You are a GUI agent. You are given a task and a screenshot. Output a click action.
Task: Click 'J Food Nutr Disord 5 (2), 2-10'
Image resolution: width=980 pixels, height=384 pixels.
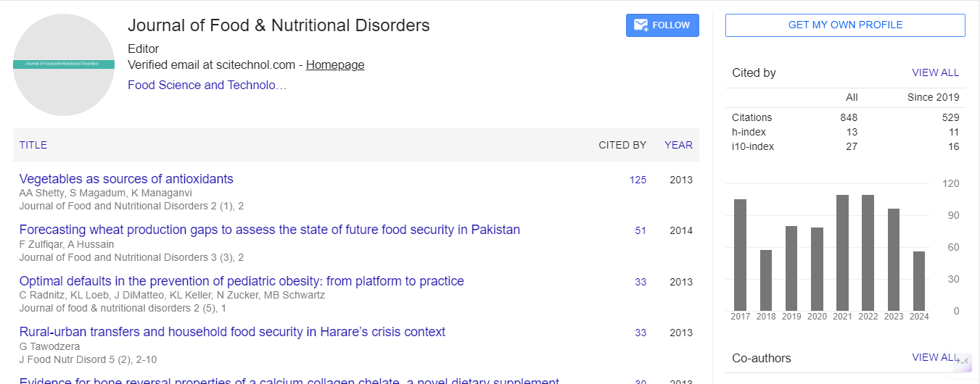coord(88,359)
